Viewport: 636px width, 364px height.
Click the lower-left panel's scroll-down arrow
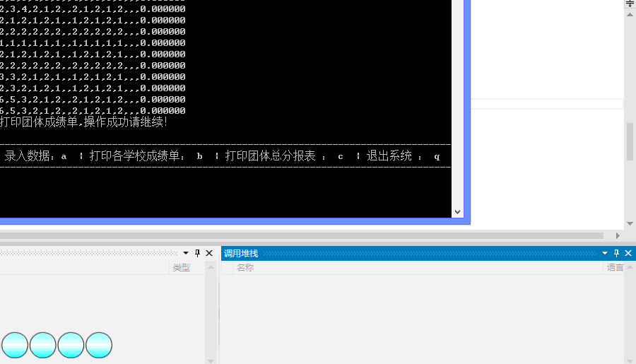211,360
